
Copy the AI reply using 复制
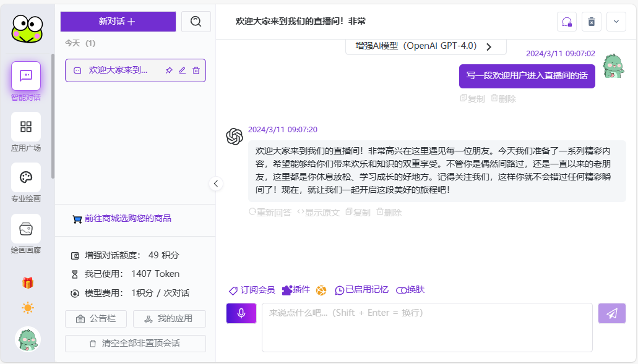pyautogui.click(x=357, y=212)
